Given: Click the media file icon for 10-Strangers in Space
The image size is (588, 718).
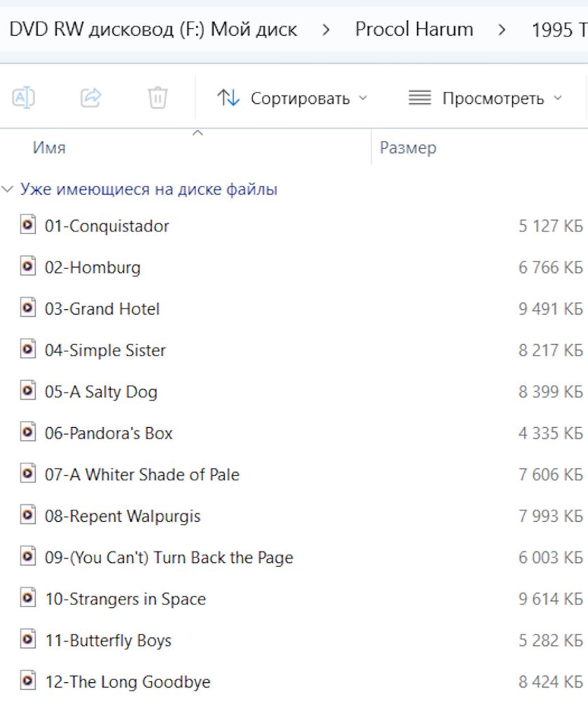Looking at the screenshot, I should click(28, 598).
